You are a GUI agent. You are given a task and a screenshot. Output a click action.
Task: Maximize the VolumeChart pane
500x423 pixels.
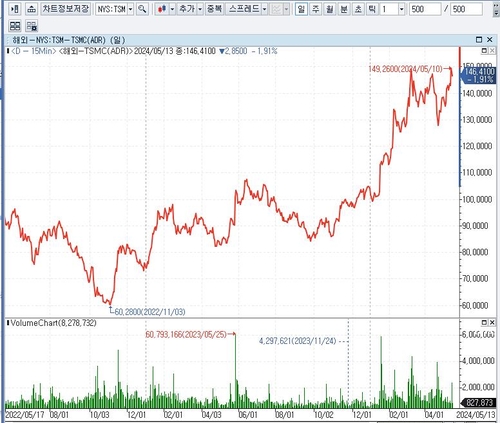(484, 323)
